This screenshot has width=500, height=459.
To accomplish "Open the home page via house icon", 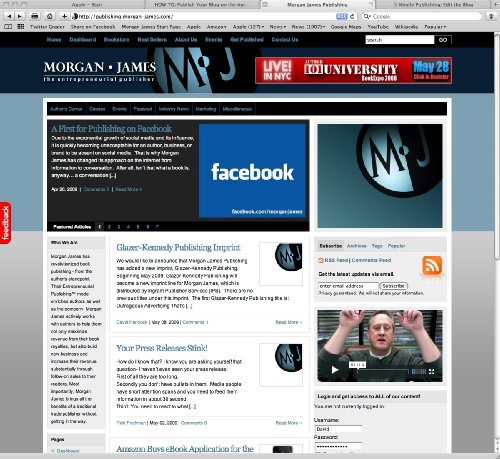I will click(x=49, y=16).
